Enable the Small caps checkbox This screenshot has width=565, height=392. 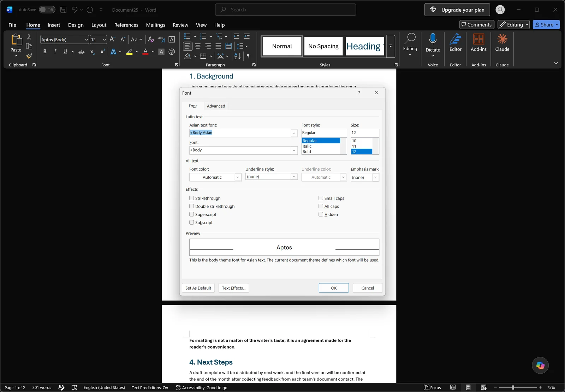321,198
